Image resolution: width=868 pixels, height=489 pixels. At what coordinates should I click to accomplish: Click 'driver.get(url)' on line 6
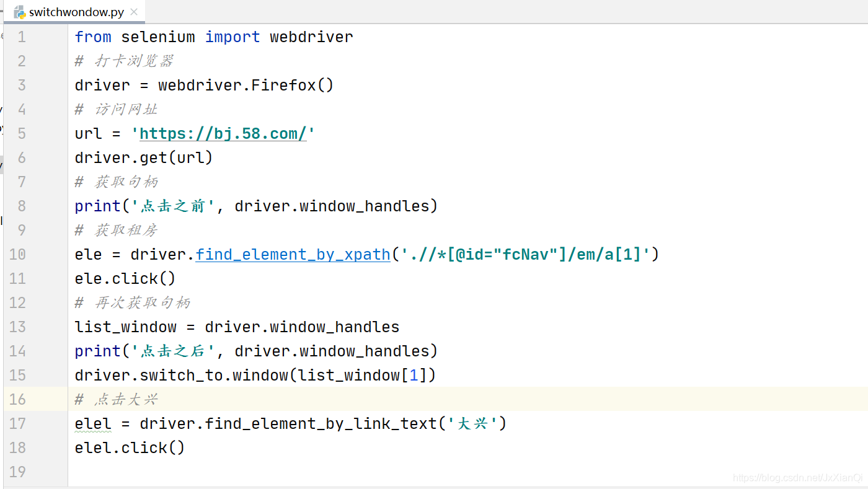(144, 157)
